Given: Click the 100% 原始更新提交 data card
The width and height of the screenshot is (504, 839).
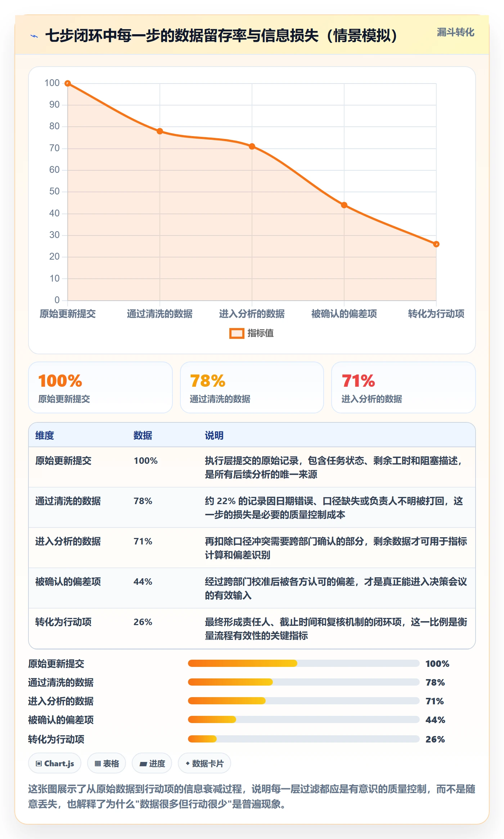Looking at the screenshot, I should tap(100, 387).
